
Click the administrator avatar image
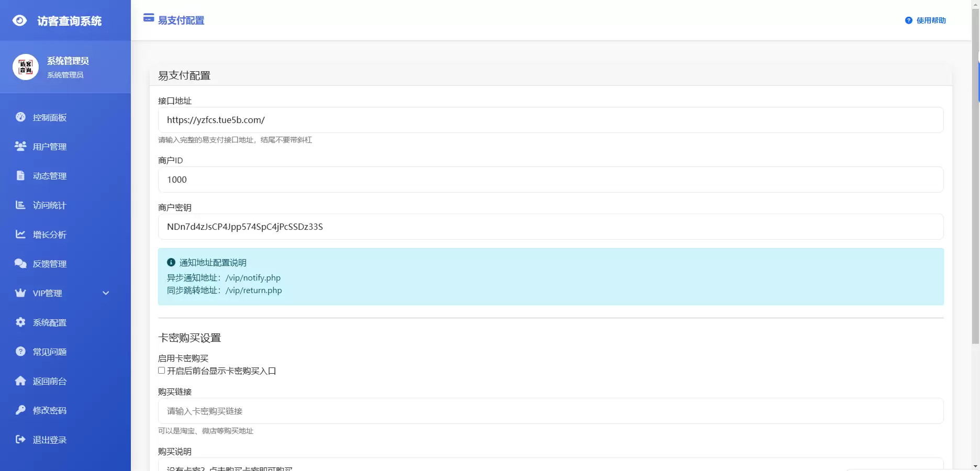click(x=26, y=67)
